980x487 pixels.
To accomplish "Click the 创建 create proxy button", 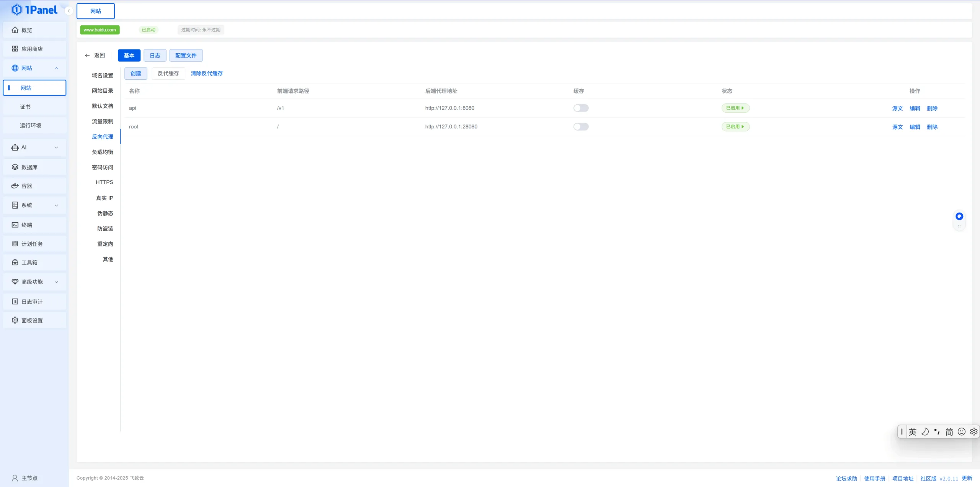I will click(x=136, y=74).
